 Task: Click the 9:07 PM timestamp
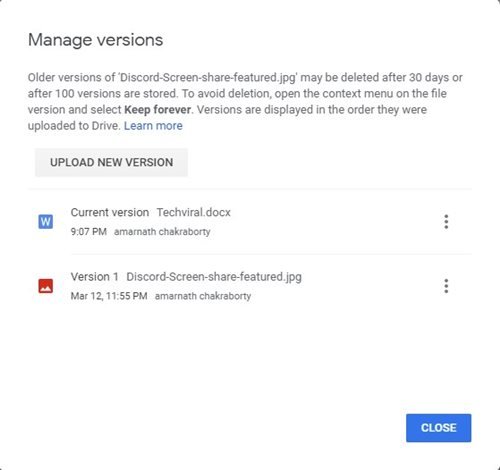coord(89,231)
